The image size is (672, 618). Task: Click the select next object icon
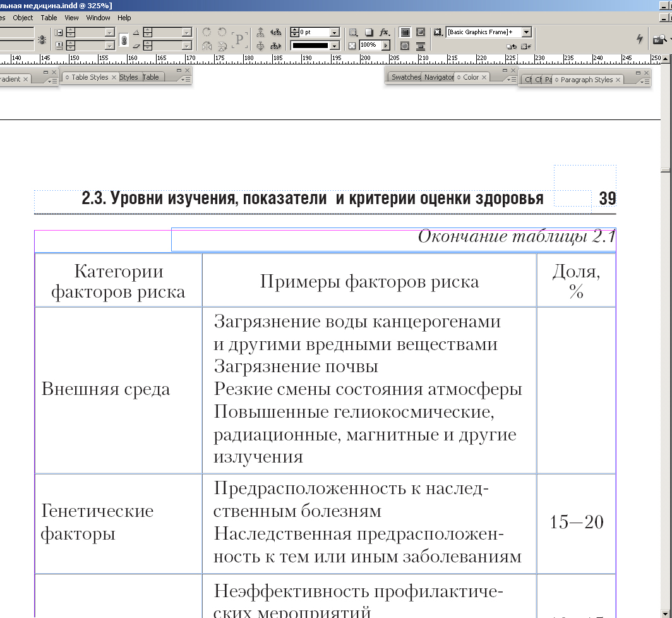pyautogui.click(x=275, y=46)
